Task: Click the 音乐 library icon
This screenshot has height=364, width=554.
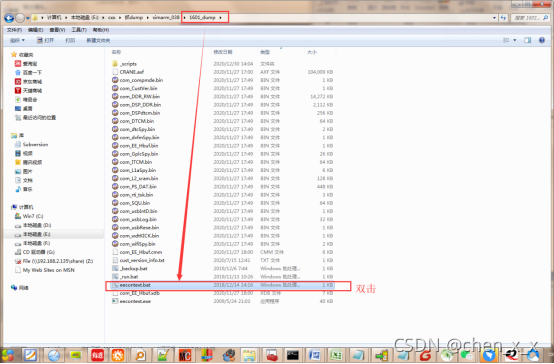Action: click(x=18, y=189)
